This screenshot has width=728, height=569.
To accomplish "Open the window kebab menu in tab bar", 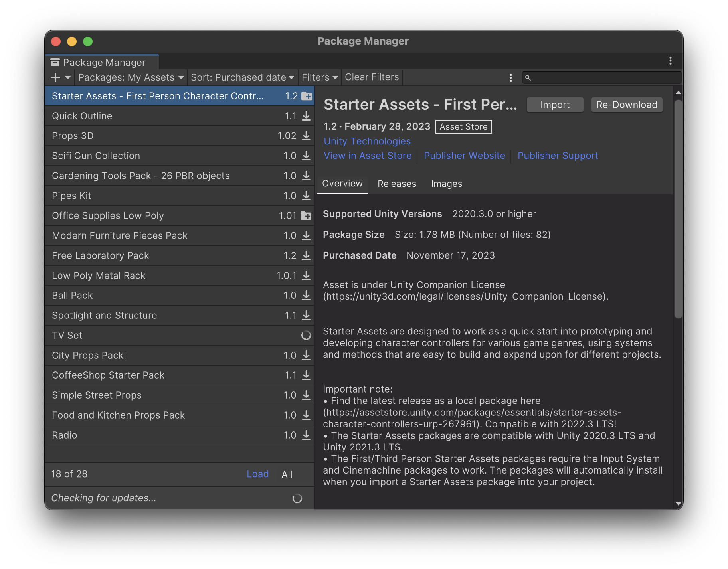I will 671,61.
